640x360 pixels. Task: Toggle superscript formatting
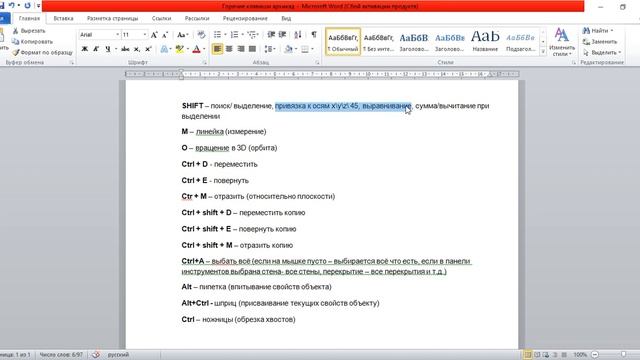(149, 49)
